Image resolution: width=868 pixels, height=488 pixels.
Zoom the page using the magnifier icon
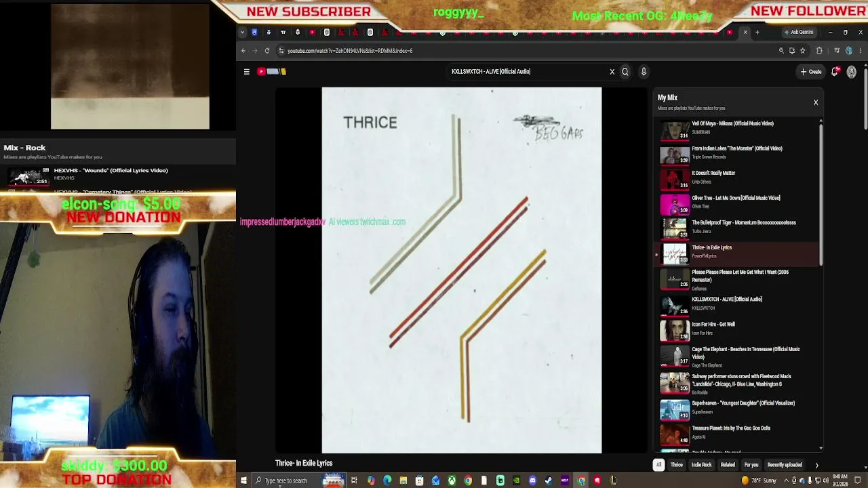pyautogui.click(x=781, y=51)
